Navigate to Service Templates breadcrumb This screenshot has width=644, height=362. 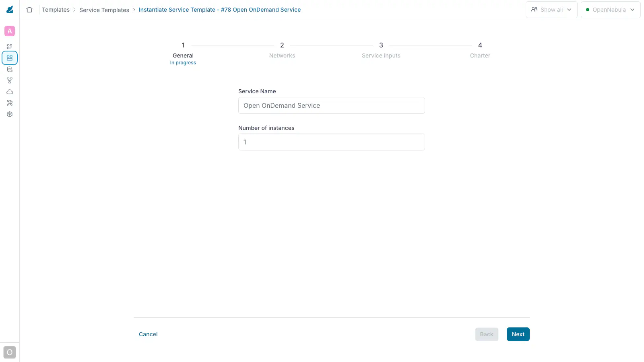point(104,10)
